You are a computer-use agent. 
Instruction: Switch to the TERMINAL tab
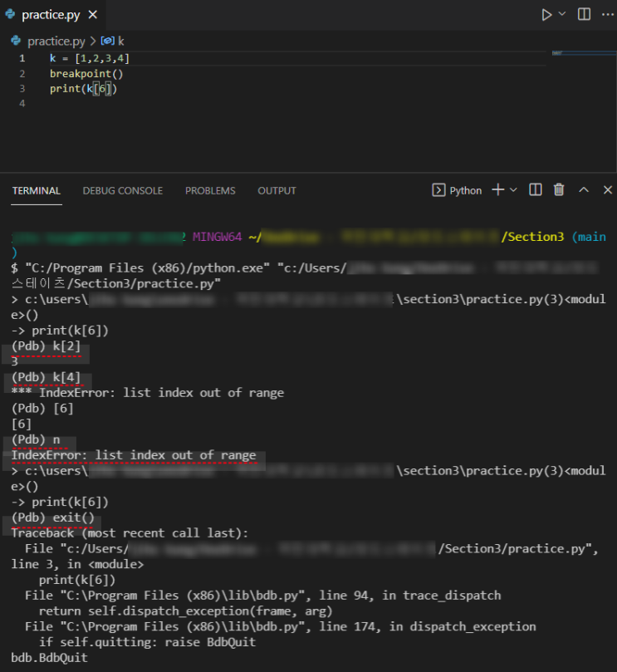tap(37, 191)
